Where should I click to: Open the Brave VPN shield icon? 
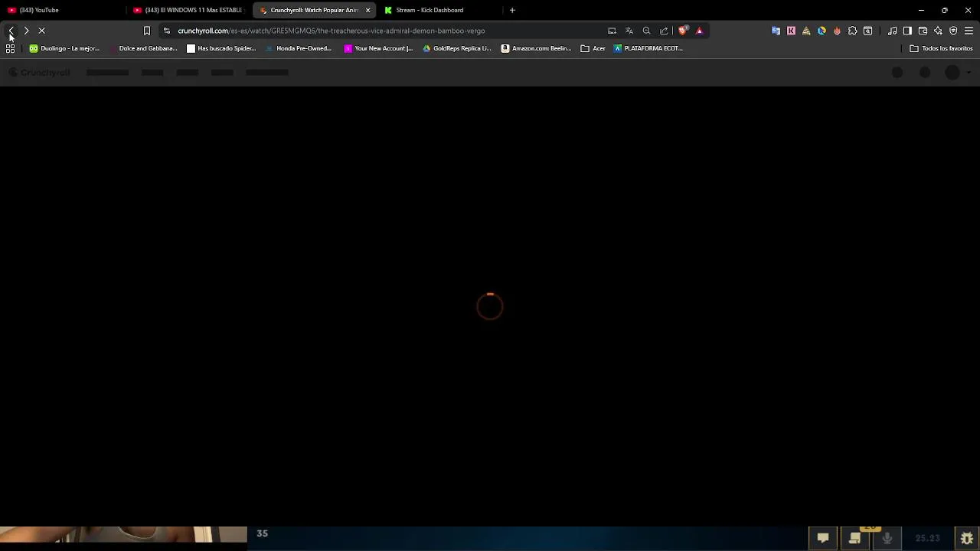click(x=953, y=31)
